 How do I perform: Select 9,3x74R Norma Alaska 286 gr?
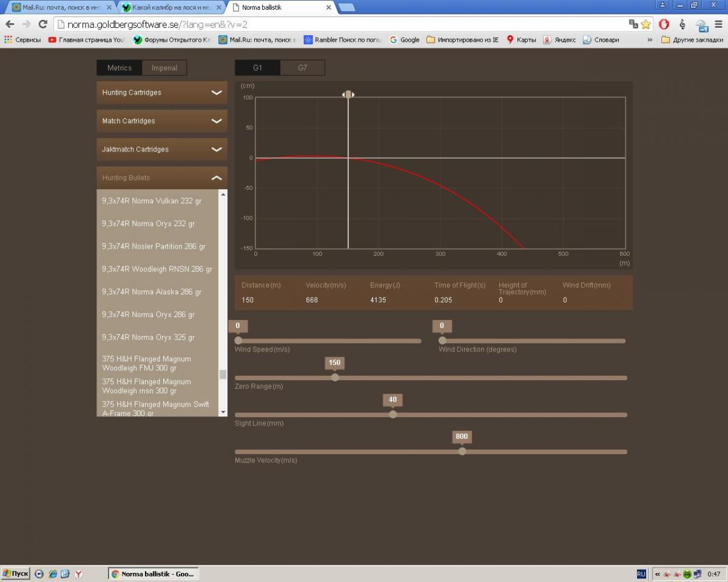152,292
